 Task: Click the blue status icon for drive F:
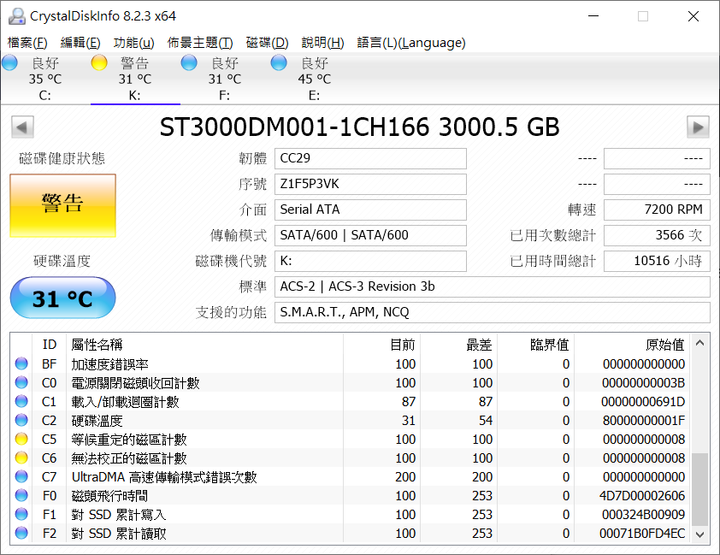click(x=189, y=62)
